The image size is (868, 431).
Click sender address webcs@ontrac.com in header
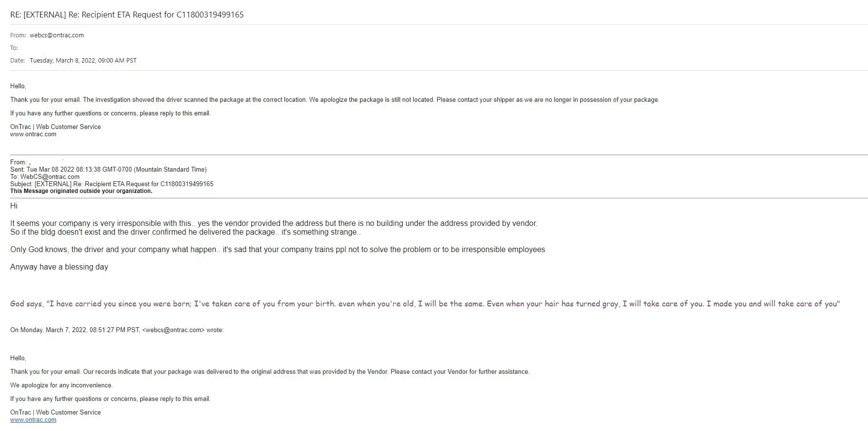pyautogui.click(x=57, y=35)
